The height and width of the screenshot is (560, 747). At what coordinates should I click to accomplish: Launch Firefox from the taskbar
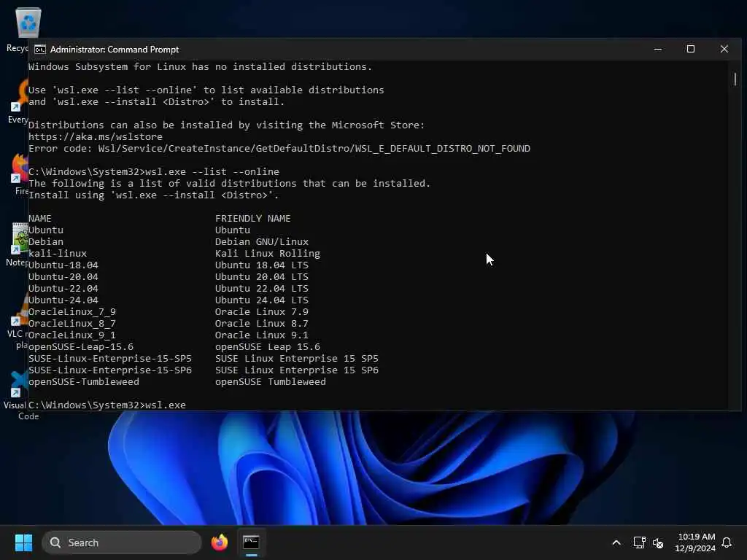coord(219,542)
